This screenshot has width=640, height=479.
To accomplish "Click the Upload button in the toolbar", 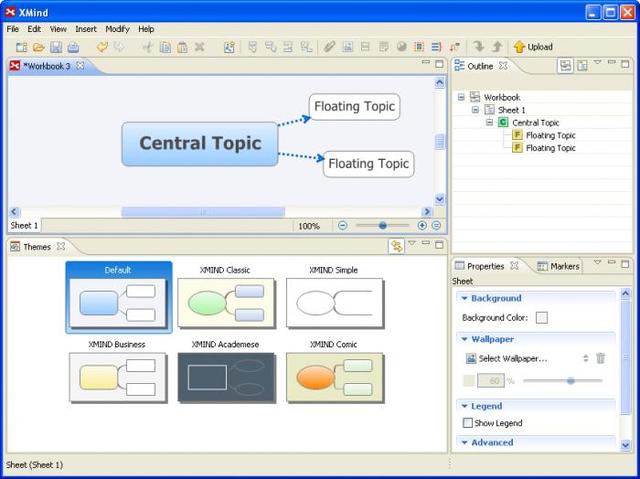I will [x=533, y=47].
